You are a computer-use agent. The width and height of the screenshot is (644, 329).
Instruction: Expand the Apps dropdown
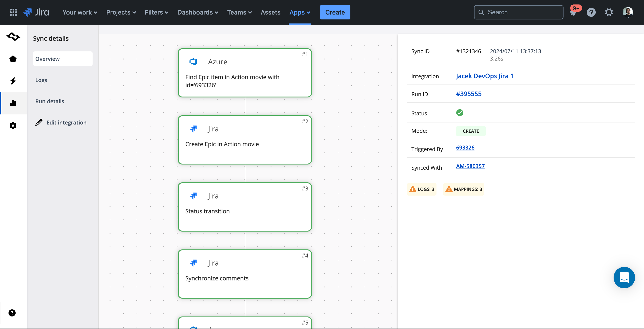coord(300,12)
